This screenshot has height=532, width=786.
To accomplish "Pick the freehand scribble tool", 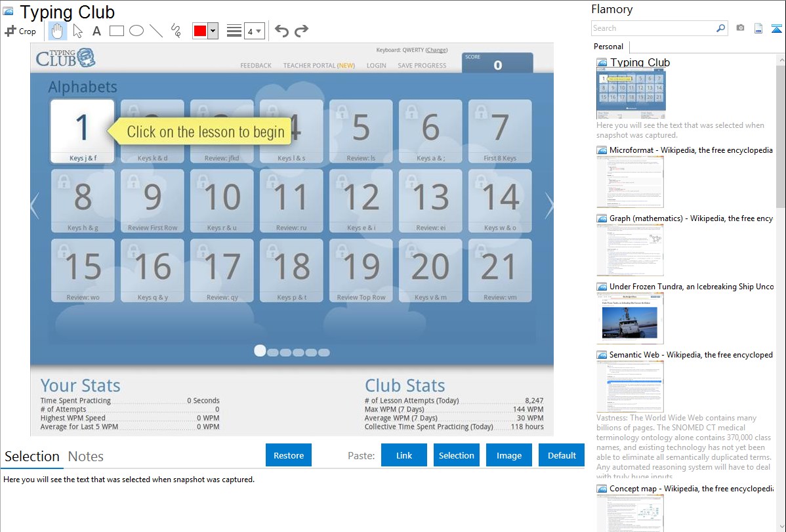I will pos(176,31).
